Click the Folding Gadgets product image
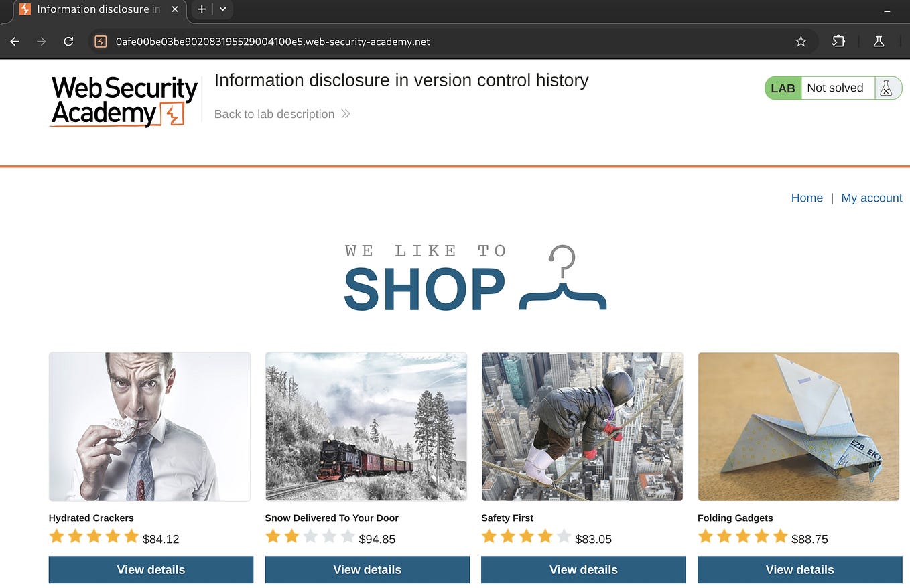This screenshot has width=910, height=588. point(799,427)
